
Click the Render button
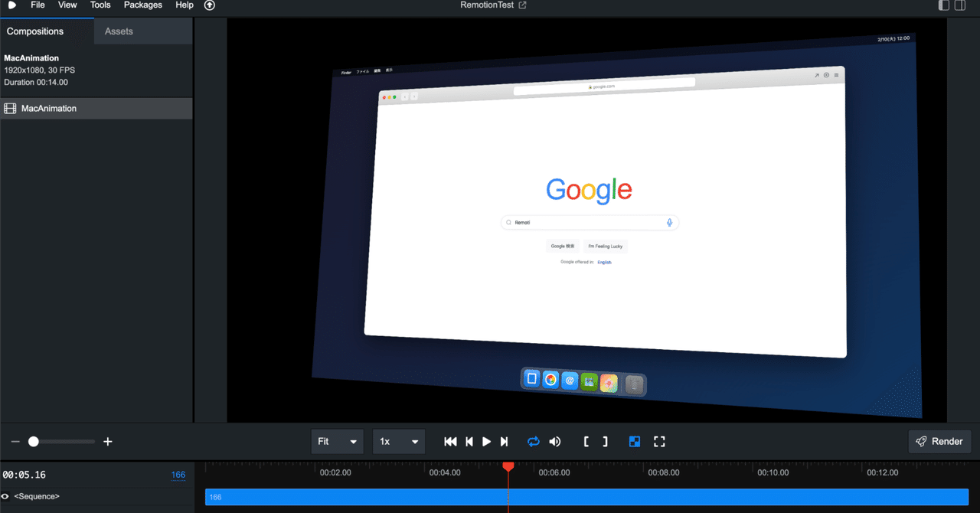pyautogui.click(x=939, y=441)
